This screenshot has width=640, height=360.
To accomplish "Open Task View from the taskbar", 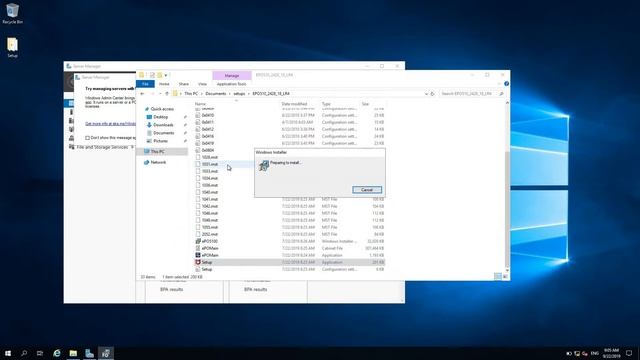I will pos(40,353).
